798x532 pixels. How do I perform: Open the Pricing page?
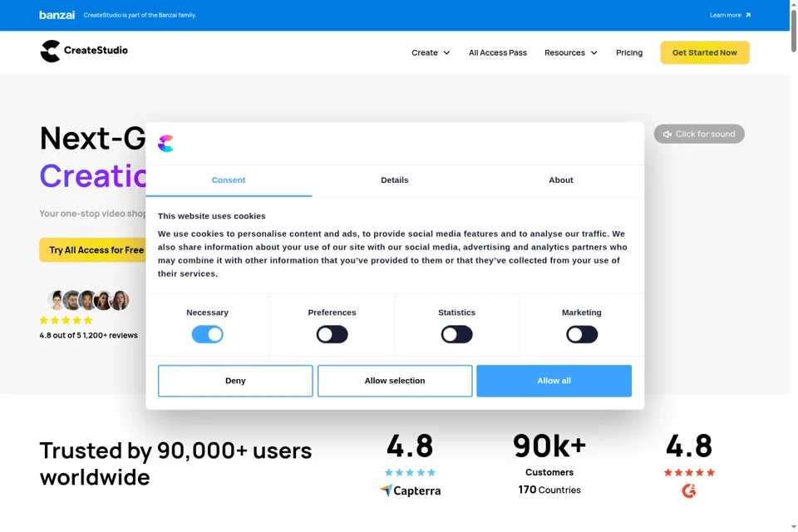click(629, 53)
